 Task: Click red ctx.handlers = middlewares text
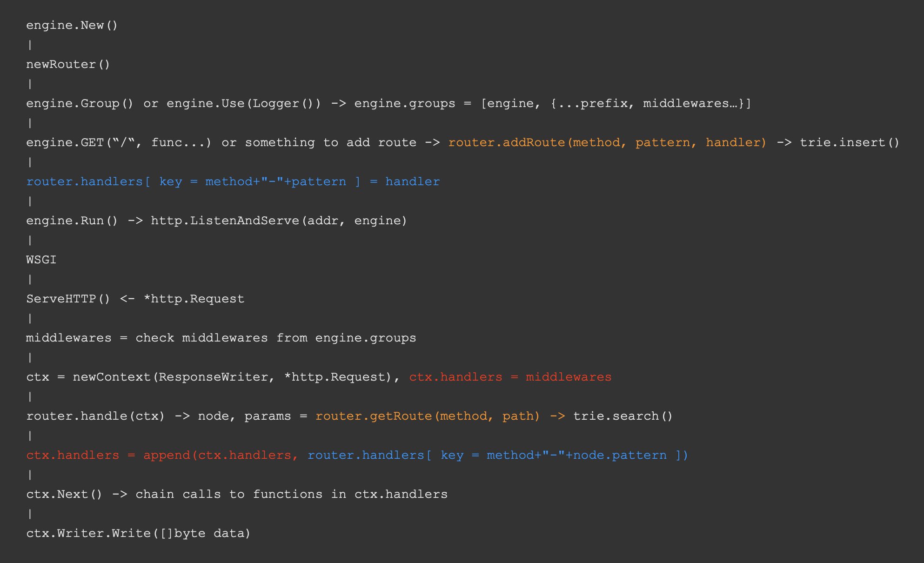[x=510, y=377]
